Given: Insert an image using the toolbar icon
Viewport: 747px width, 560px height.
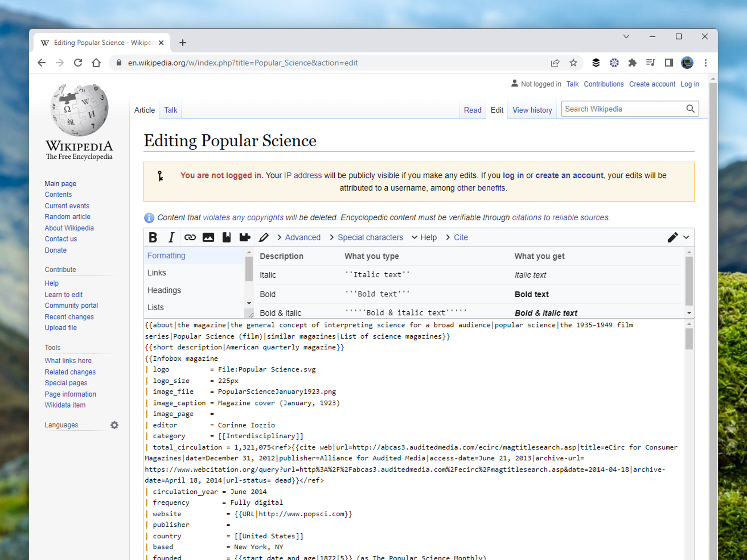Looking at the screenshot, I should pyautogui.click(x=208, y=237).
